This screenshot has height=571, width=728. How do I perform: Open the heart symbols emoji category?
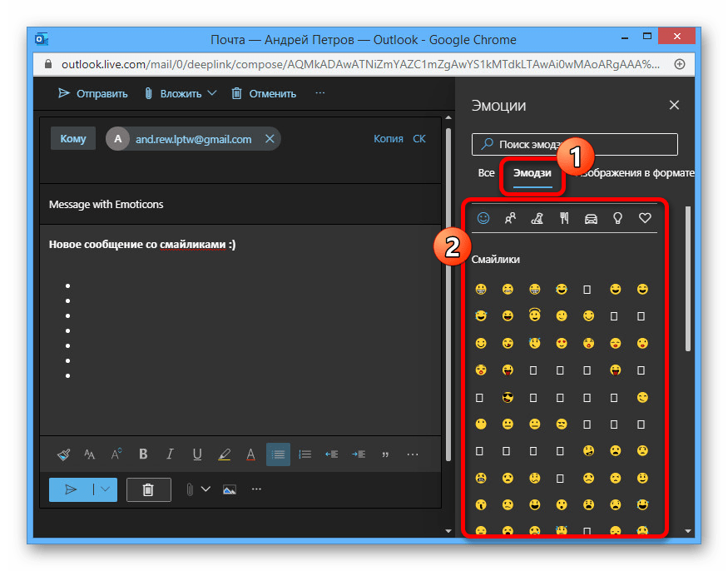(x=644, y=218)
